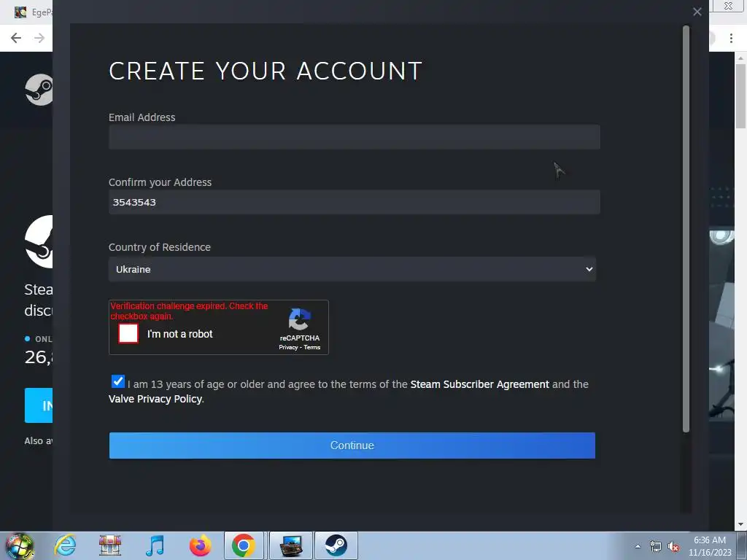This screenshot has width=747, height=560.
Task: Open the laptop app icon in taskbar
Action: coord(291,545)
